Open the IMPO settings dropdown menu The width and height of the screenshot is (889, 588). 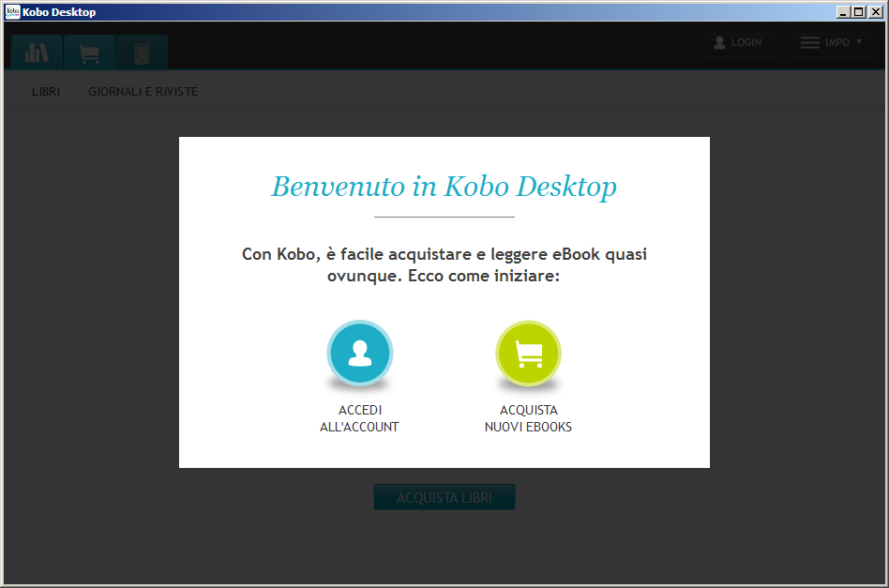click(831, 42)
